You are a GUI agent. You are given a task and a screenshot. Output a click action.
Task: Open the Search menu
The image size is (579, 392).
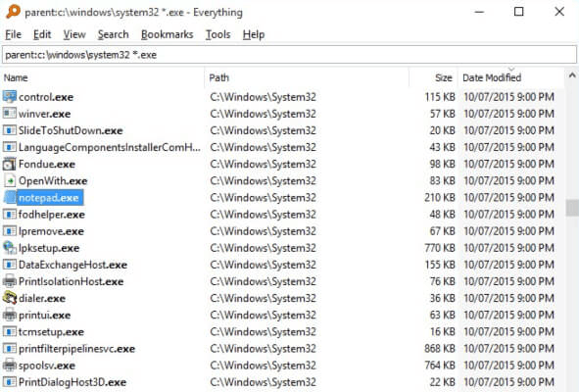[x=113, y=34]
